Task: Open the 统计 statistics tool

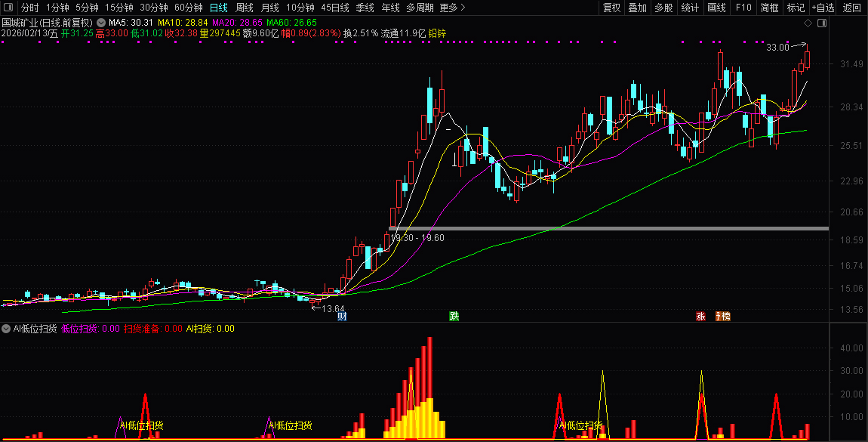Action: coord(690,8)
